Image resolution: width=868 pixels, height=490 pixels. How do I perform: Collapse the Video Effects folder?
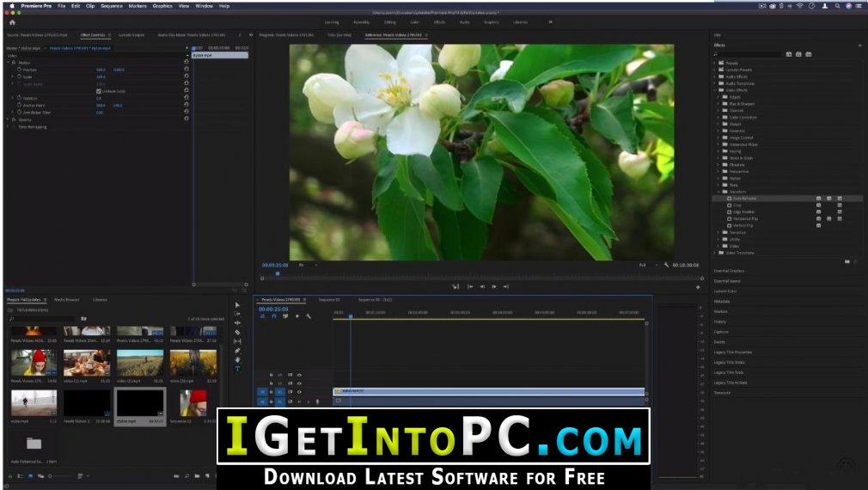click(715, 89)
